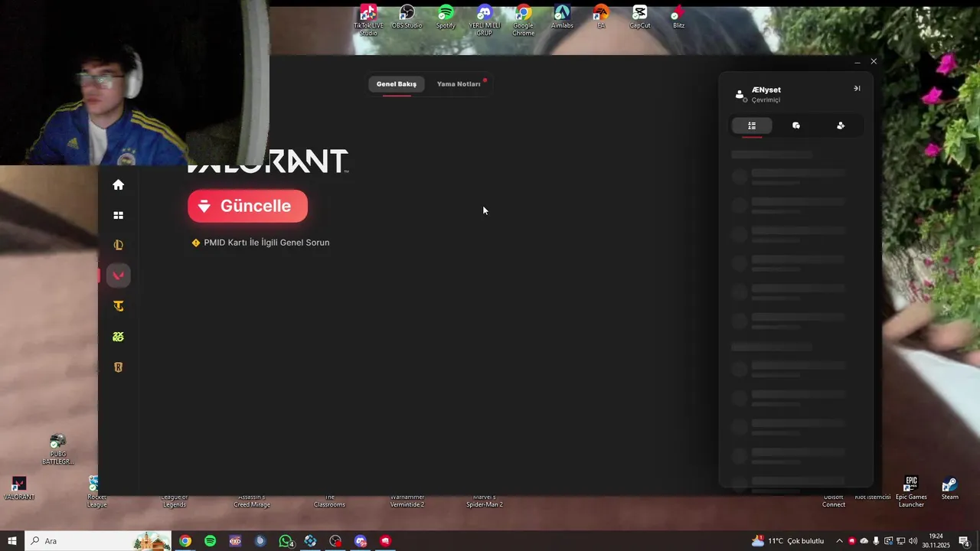Open the Windows notification center
Viewport: 980px width, 551px height.
964,541
